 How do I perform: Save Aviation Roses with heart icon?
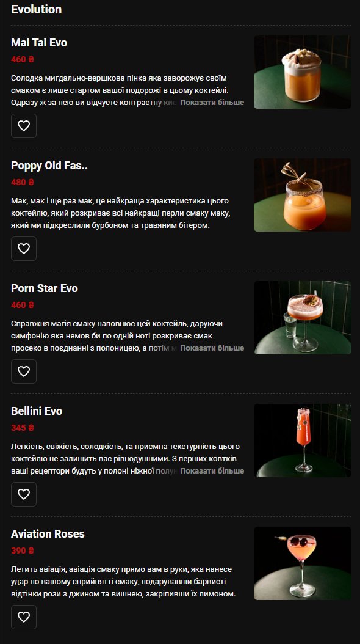coord(24,617)
